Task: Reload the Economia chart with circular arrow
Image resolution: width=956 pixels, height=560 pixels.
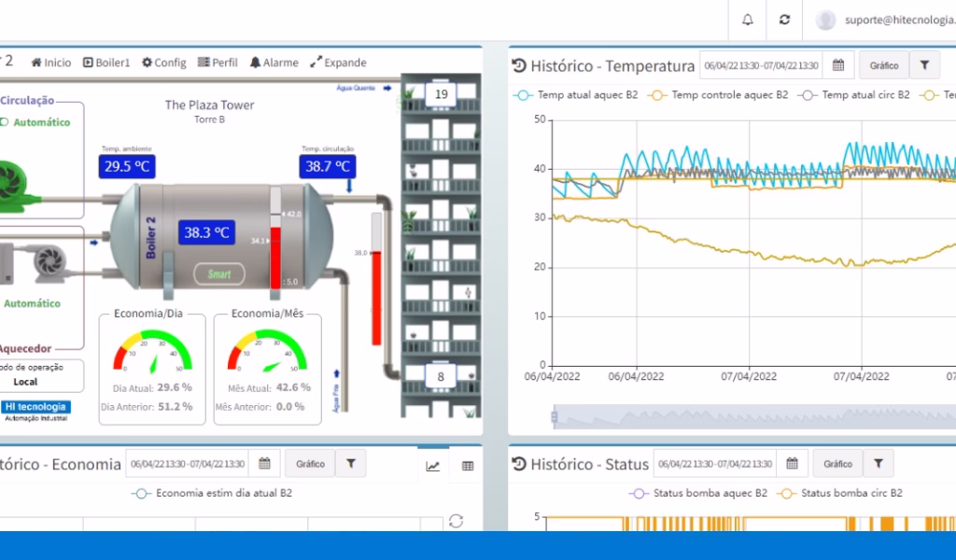Action: [456, 521]
